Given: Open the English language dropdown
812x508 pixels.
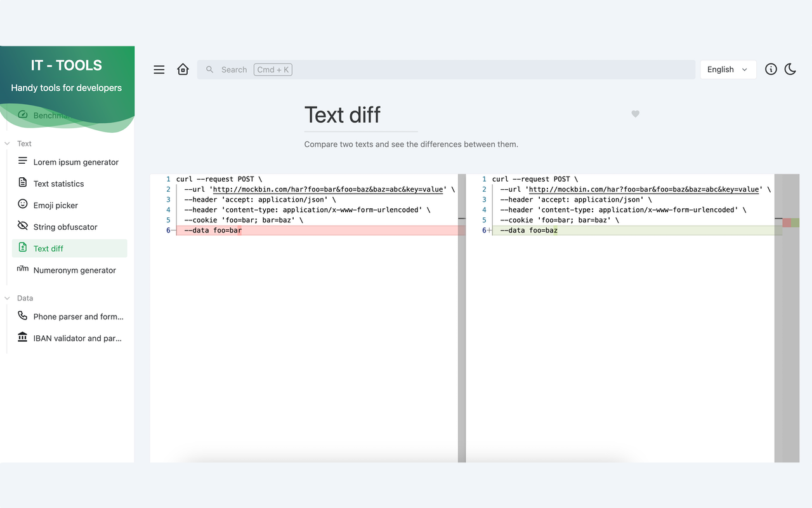Looking at the screenshot, I should pos(728,69).
